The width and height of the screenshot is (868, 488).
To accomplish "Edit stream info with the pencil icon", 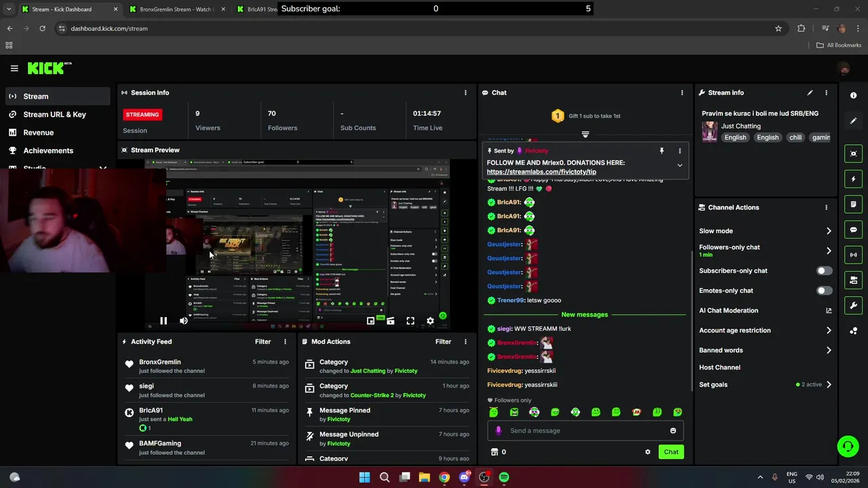I will (810, 93).
